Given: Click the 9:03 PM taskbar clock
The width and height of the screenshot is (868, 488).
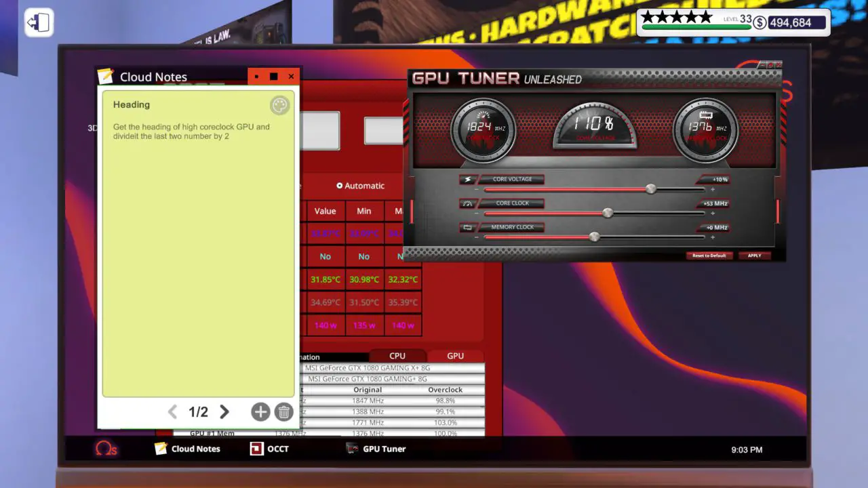Looking at the screenshot, I should 747,449.
